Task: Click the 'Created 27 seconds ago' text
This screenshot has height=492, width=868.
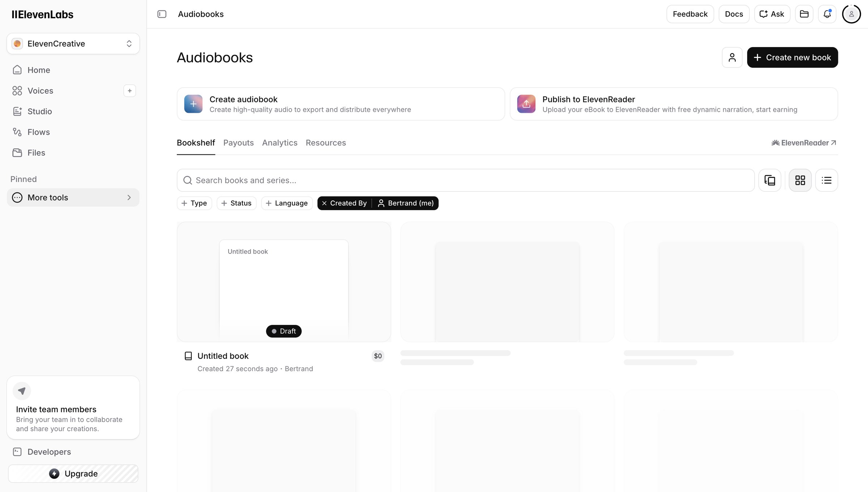Action: click(x=238, y=369)
